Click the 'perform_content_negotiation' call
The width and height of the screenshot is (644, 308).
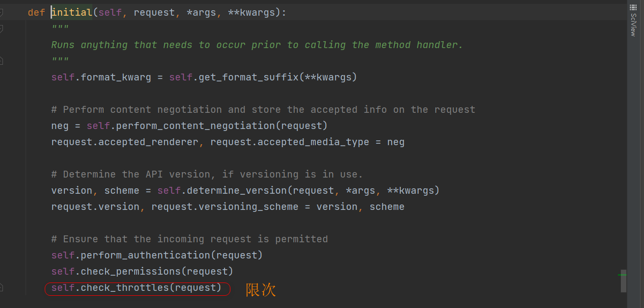coord(196,126)
